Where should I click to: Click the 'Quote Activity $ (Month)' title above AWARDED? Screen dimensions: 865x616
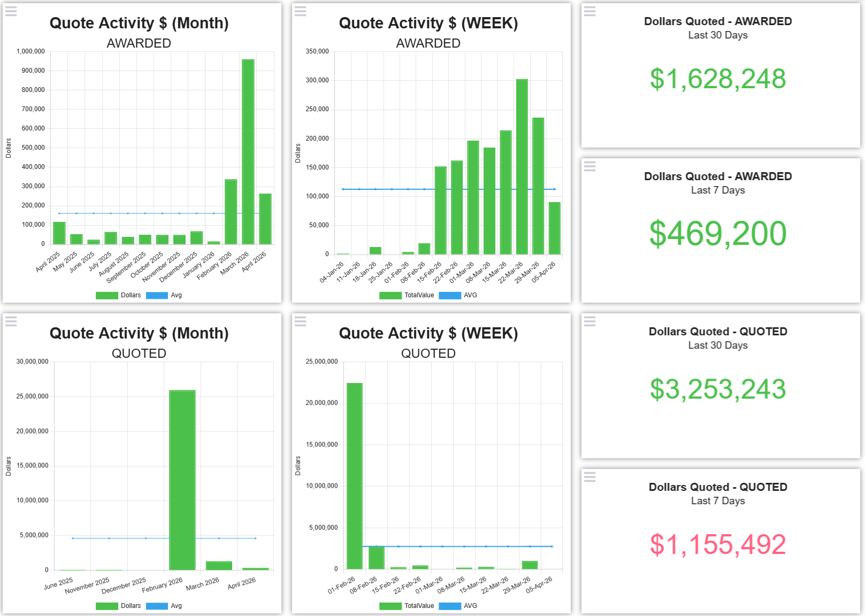(x=139, y=23)
